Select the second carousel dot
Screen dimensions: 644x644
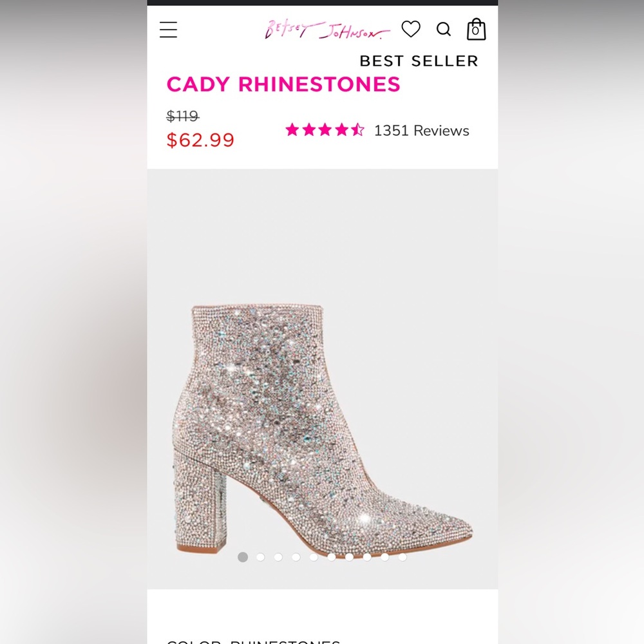(x=260, y=556)
